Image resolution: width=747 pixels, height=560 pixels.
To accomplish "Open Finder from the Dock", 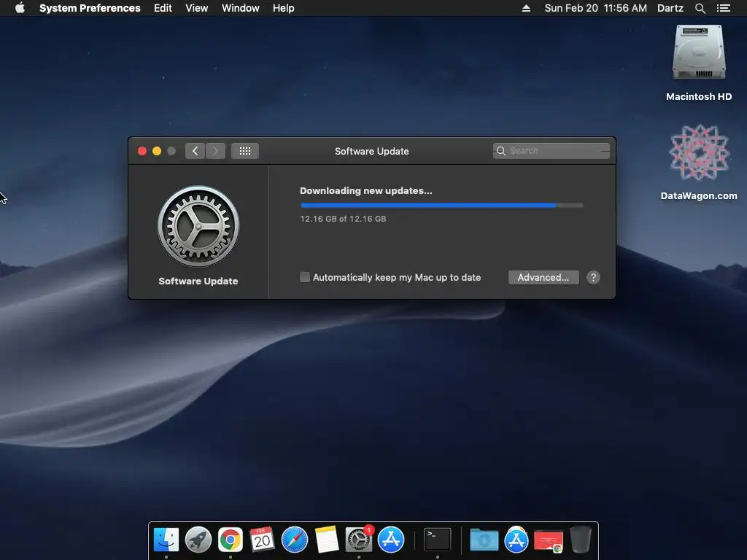I will click(166, 540).
